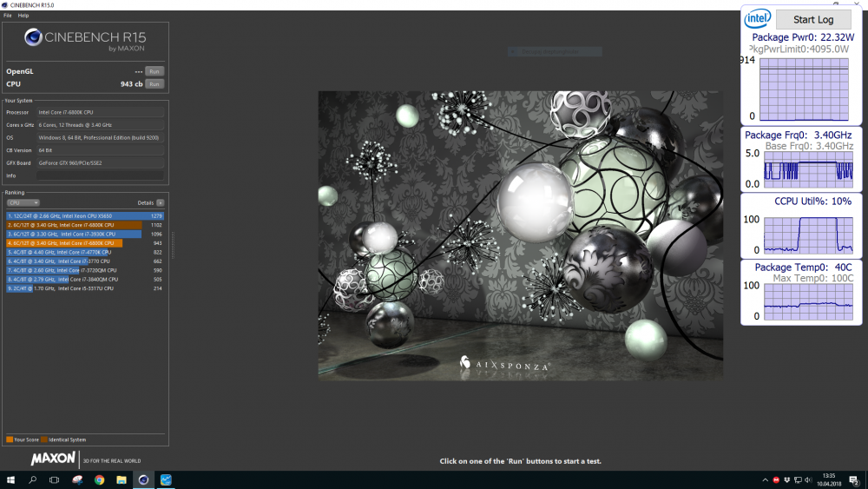Viewport: 868px width, 489px height.
Task: Click the Cores x GHz value field
Action: point(100,125)
